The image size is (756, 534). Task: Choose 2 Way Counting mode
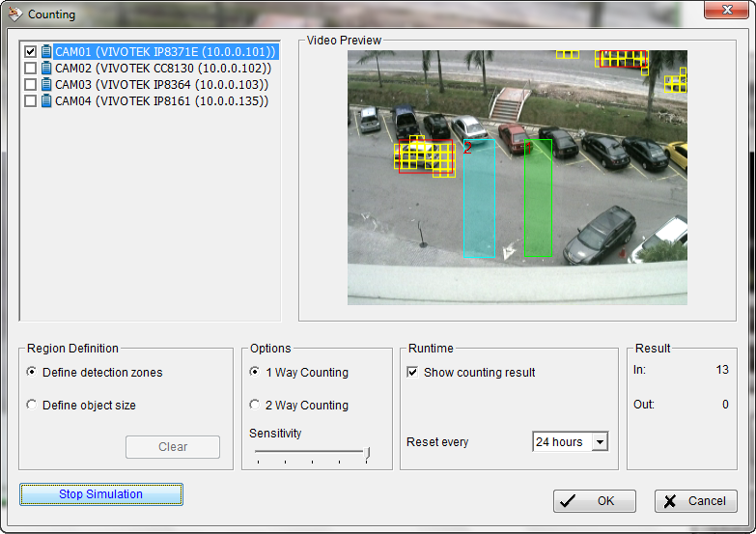click(255, 406)
